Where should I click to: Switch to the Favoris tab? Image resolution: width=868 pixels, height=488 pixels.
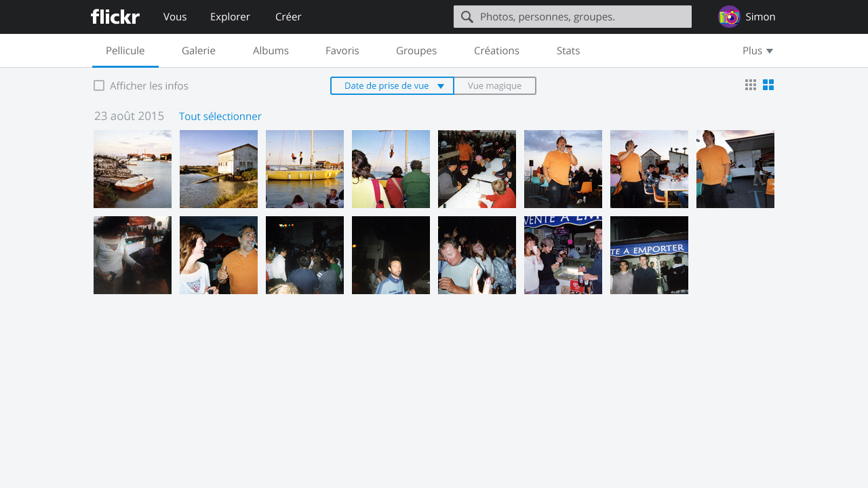pyautogui.click(x=342, y=51)
